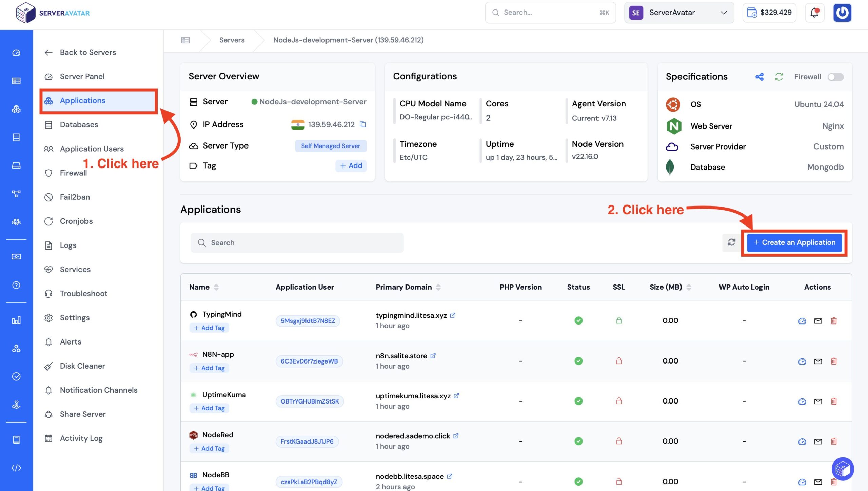This screenshot has width=868, height=491.
Task: Select Applications in the sidebar
Action: click(98, 101)
